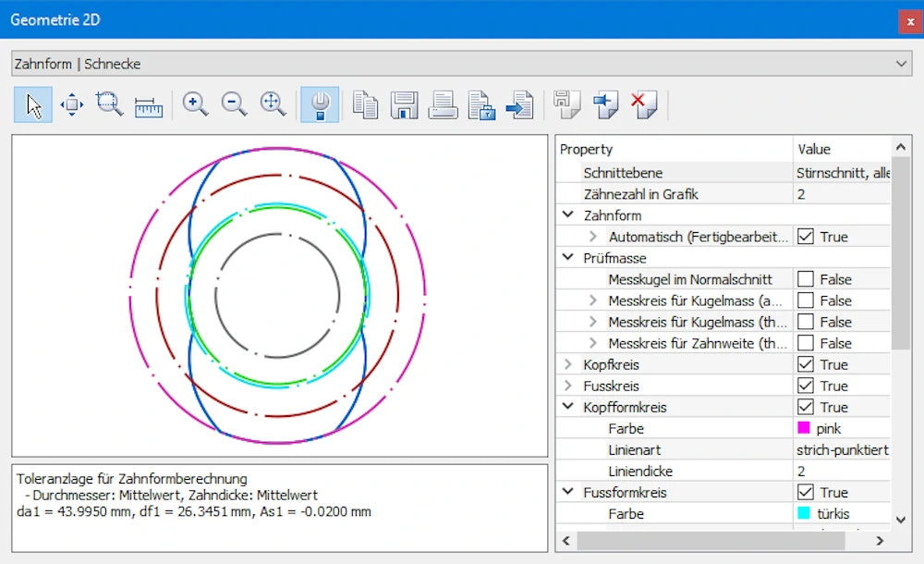Toggle the Fussformkreis checkbox

point(806,492)
